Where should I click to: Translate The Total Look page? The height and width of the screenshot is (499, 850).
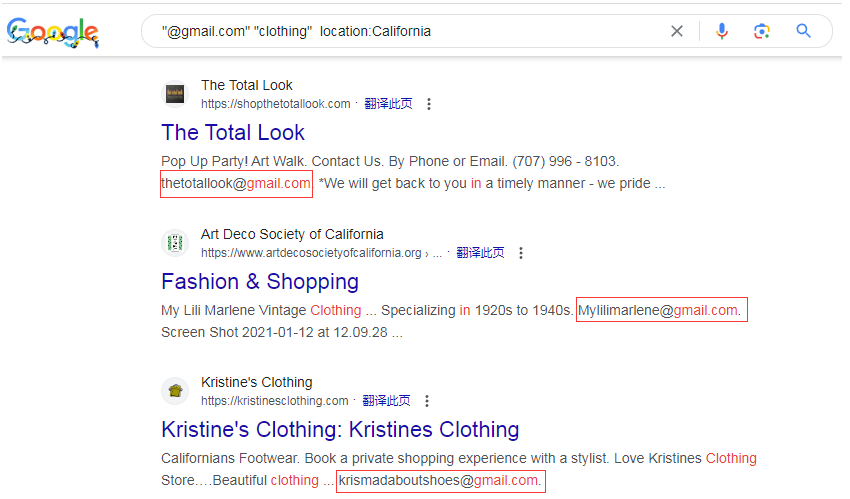[388, 104]
